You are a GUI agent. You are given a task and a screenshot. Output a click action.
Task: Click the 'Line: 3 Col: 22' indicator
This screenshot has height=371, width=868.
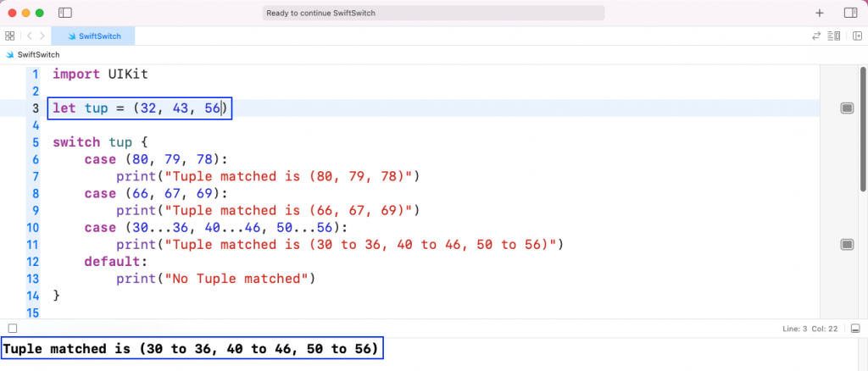(810, 329)
